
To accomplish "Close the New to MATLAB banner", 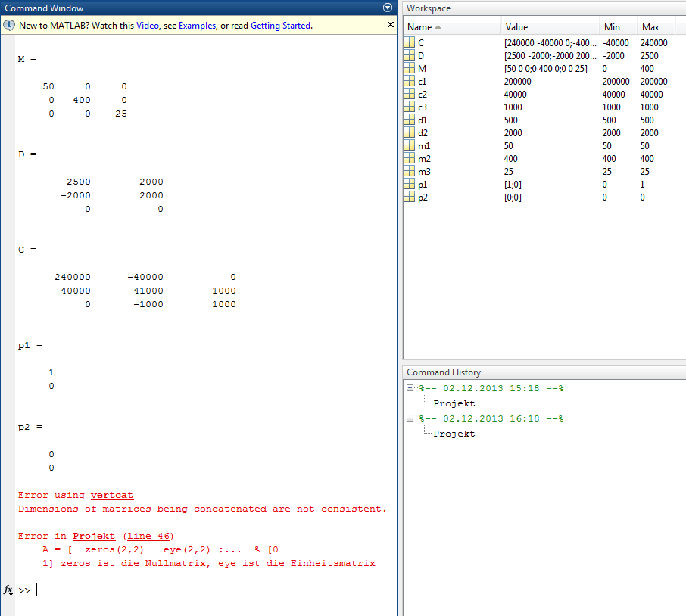I will click(391, 25).
